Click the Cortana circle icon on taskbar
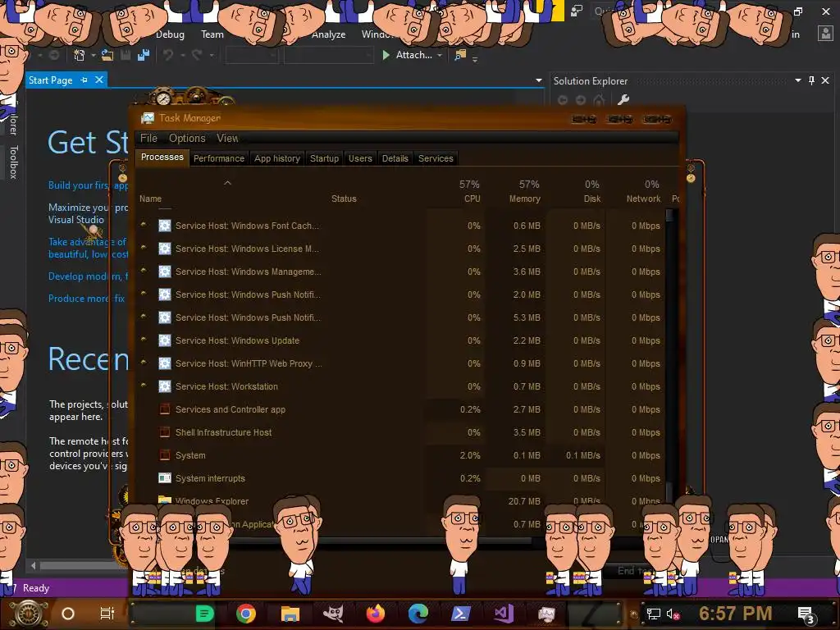Image resolution: width=840 pixels, height=630 pixels. click(x=68, y=614)
